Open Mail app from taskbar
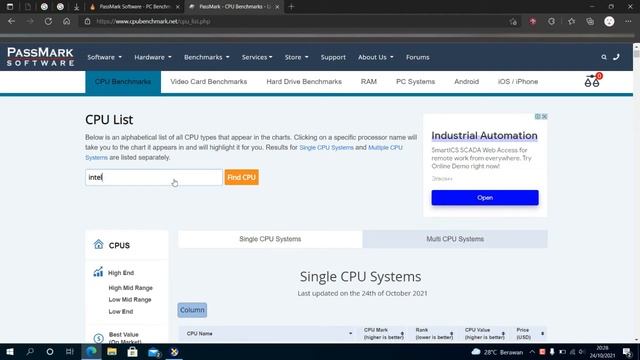 (154, 352)
